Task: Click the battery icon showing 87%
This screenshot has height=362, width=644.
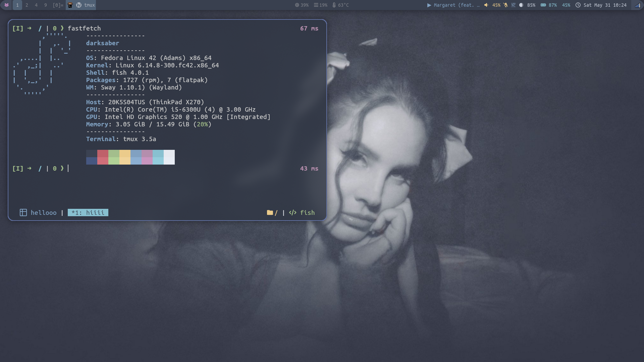Action: click(x=543, y=5)
